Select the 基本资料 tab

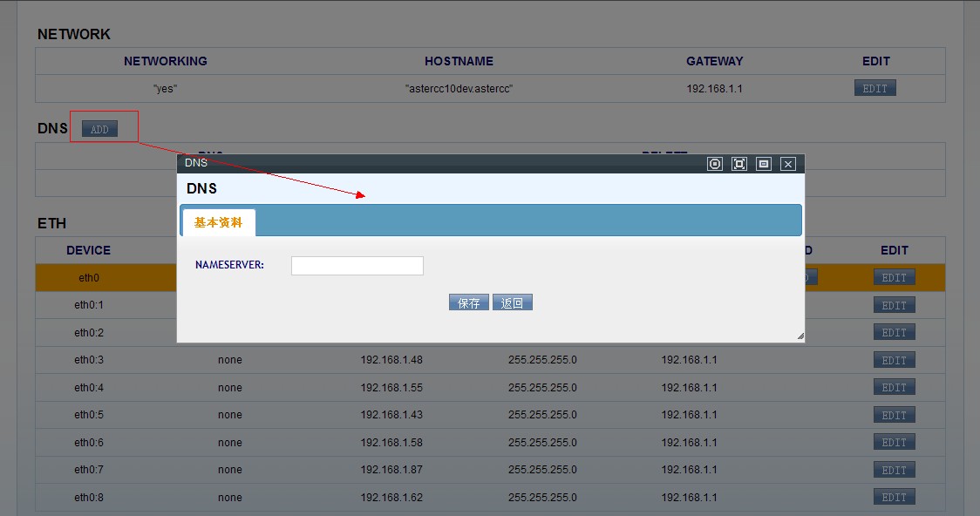click(x=218, y=223)
